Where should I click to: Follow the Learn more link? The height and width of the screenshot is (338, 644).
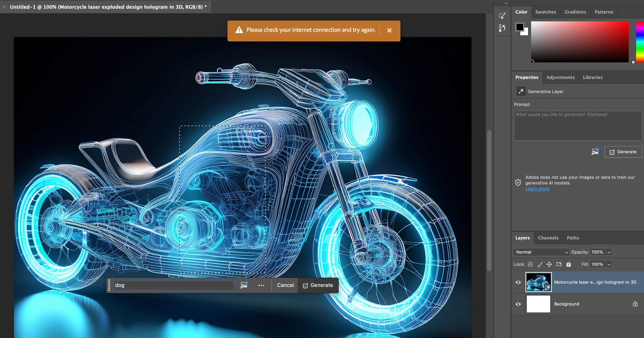coord(537,189)
